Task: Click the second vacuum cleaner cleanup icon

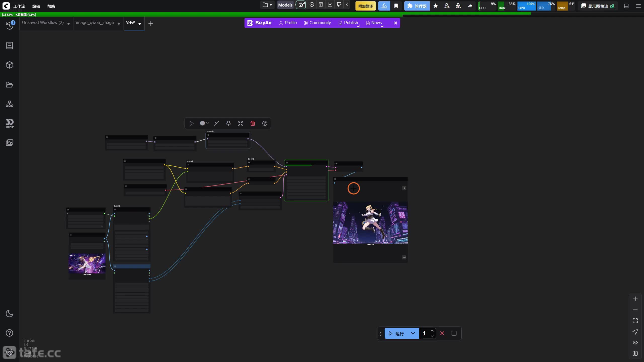Action: click(x=459, y=6)
